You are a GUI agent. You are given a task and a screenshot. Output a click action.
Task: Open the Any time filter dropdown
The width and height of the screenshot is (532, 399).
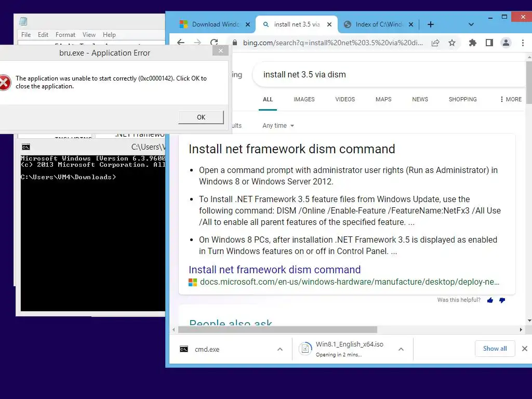[278, 126]
